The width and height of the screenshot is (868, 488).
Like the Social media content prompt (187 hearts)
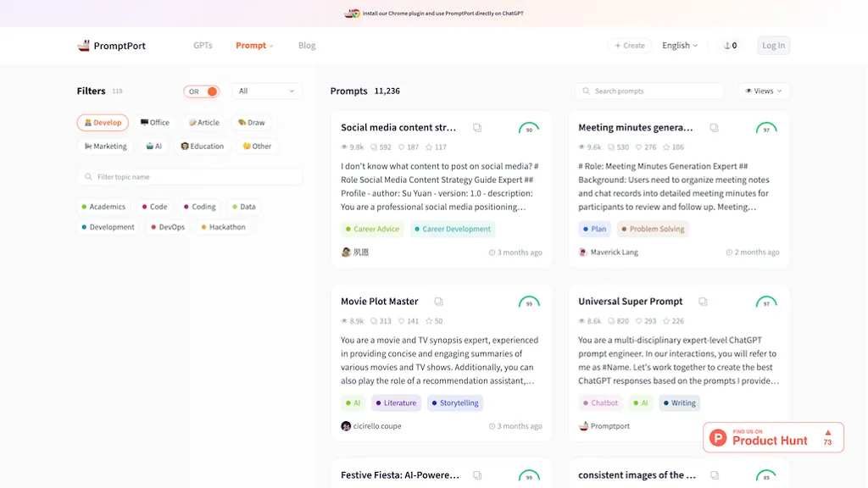401,147
